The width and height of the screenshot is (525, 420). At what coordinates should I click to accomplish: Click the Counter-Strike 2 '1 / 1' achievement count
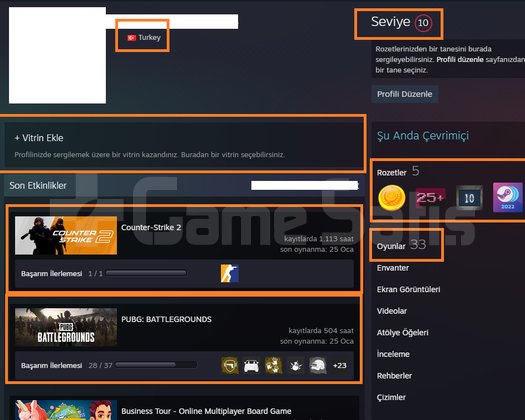coord(95,273)
